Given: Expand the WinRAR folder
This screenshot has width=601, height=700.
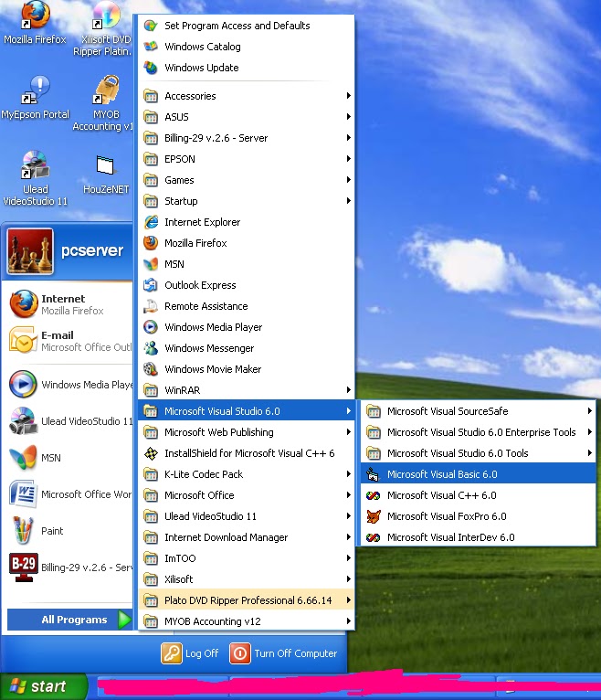Looking at the screenshot, I should point(247,389).
